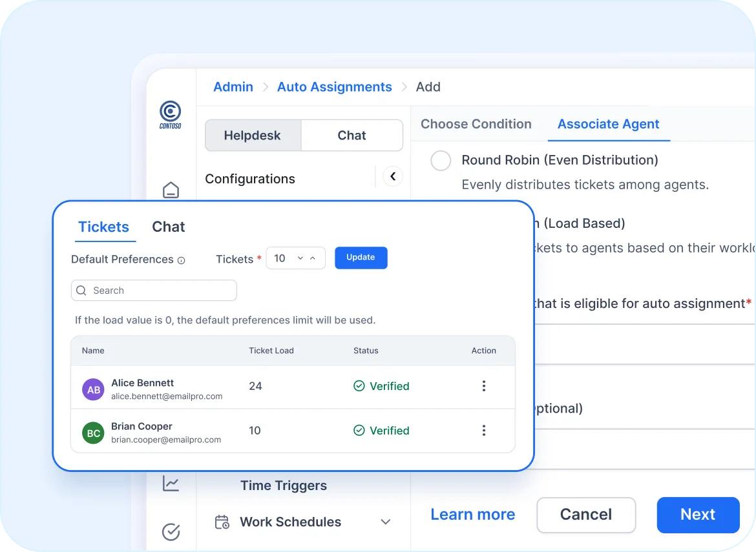Click the Action column header
This screenshot has width=756, height=552.
483,351
